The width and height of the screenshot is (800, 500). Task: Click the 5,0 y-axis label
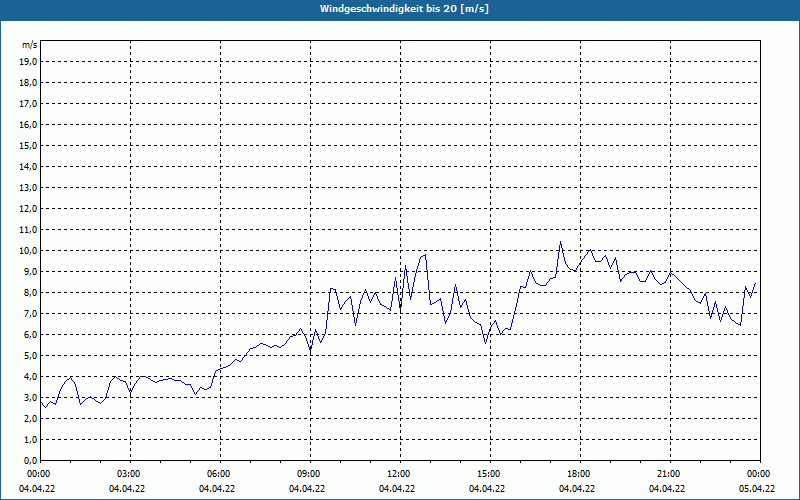point(31,356)
